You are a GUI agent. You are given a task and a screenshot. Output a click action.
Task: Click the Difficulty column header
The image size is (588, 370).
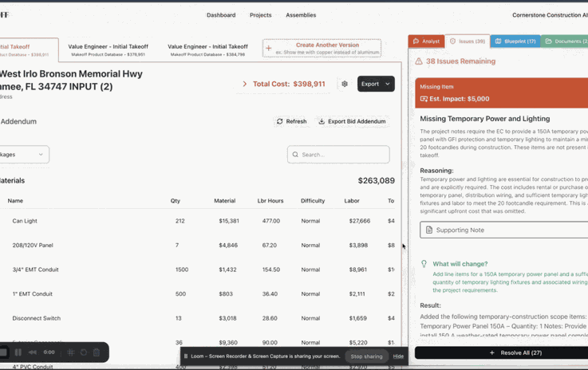[x=313, y=201]
